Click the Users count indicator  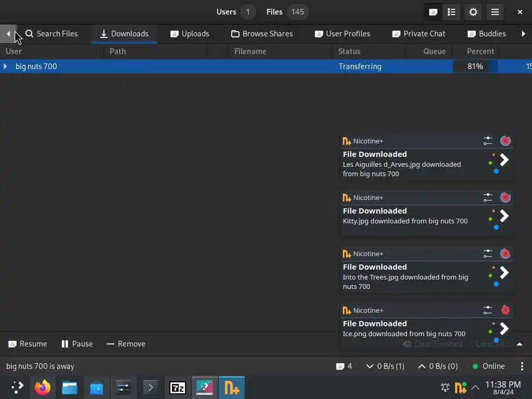point(236,12)
